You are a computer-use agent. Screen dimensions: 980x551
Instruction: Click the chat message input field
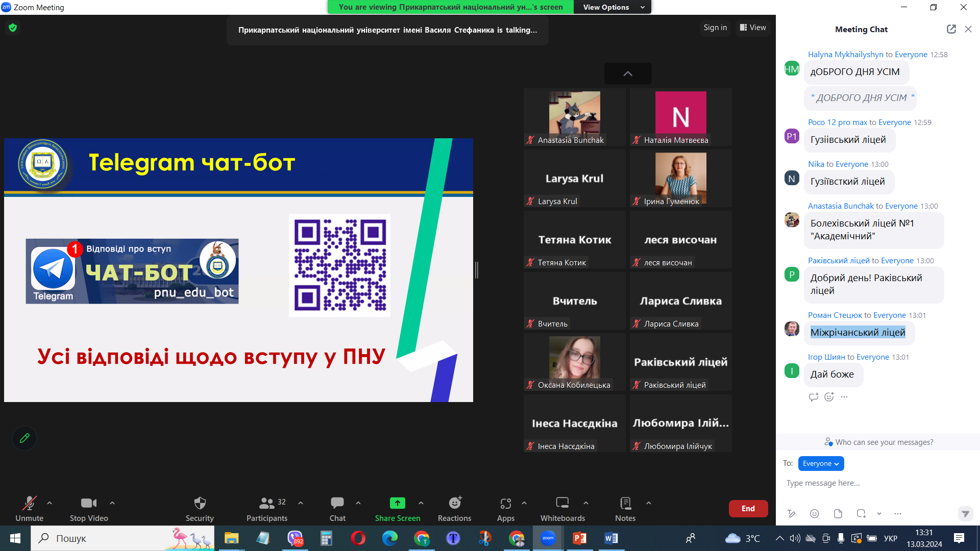coord(868,483)
